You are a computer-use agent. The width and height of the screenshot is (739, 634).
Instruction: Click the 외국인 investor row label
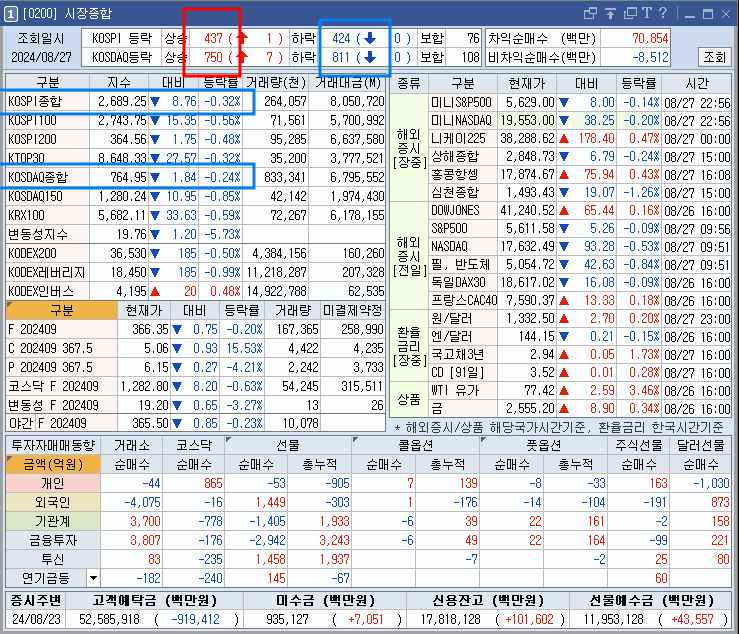click(53, 502)
